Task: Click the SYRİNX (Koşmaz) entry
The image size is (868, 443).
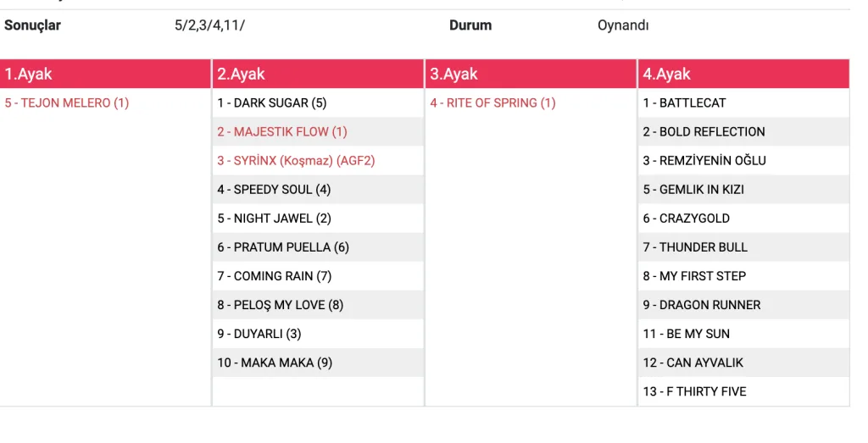Action: (x=296, y=161)
